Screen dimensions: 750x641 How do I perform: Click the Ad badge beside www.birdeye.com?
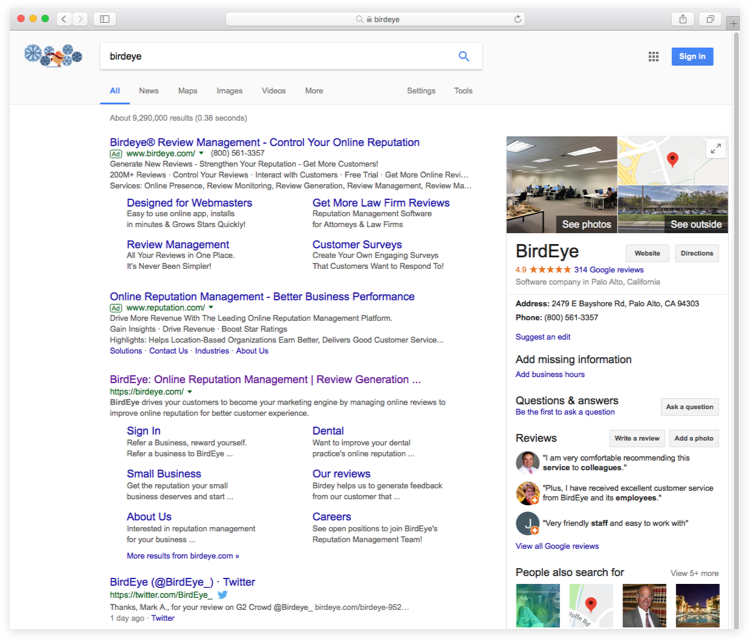tap(116, 154)
